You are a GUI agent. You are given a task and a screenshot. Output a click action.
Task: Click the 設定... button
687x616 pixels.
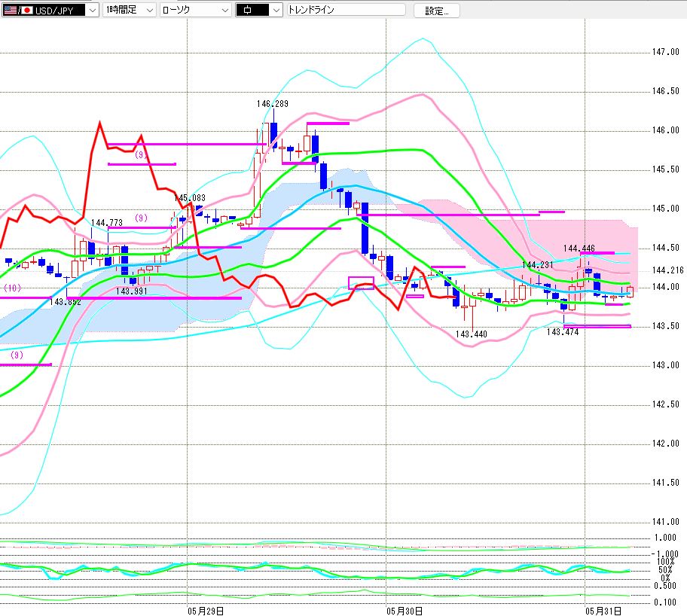tap(437, 11)
